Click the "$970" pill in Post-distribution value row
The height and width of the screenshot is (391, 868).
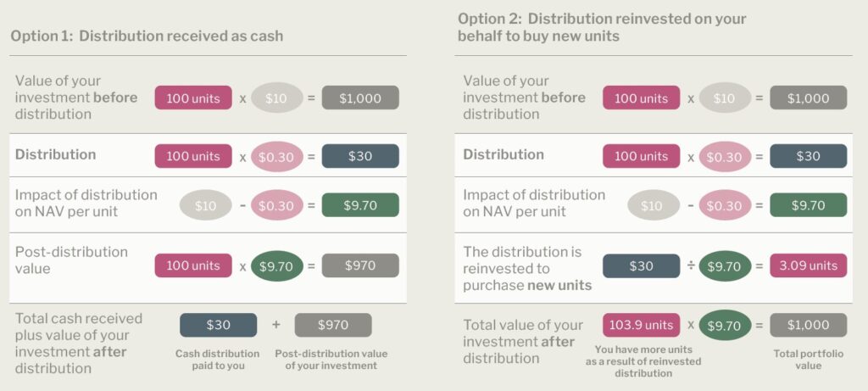(x=360, y=266)
